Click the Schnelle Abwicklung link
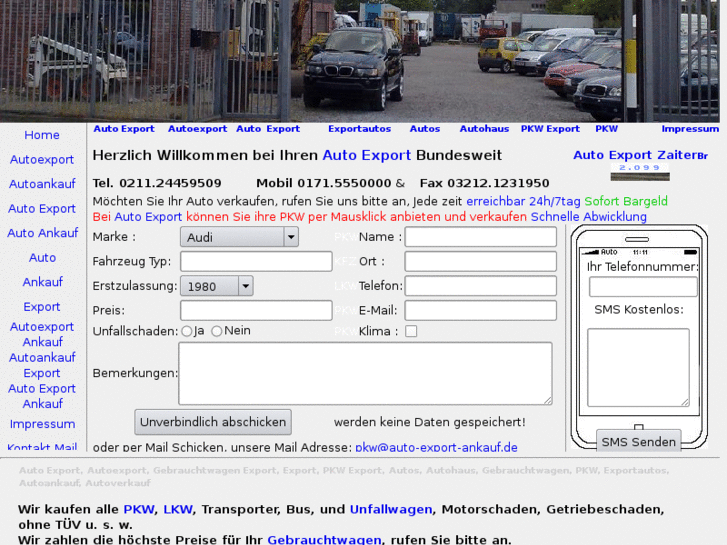The width and height of the screenshot is (727, 545). [x=588, y=217]
